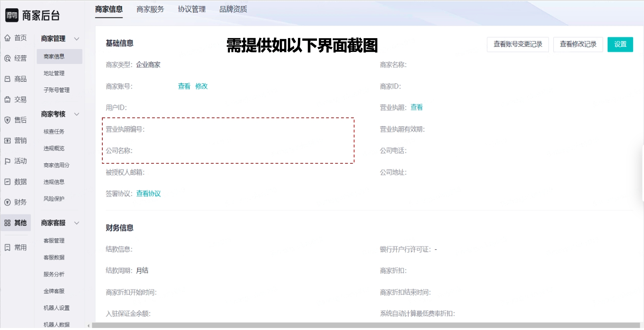Select 子账号管理 in the submenu
The image size is (644, 330).
(x=57, y=90)
